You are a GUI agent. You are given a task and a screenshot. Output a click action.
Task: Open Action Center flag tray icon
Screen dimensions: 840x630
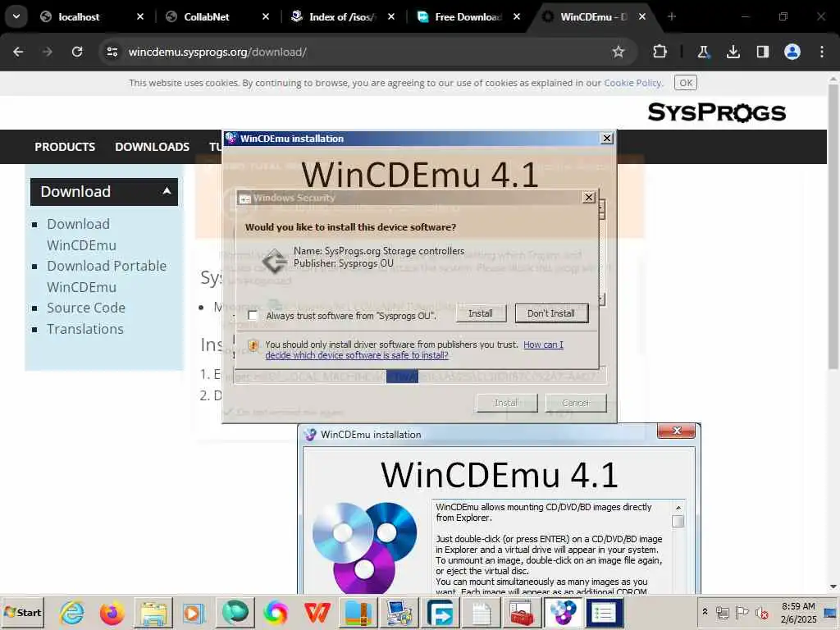click(742, 612)
